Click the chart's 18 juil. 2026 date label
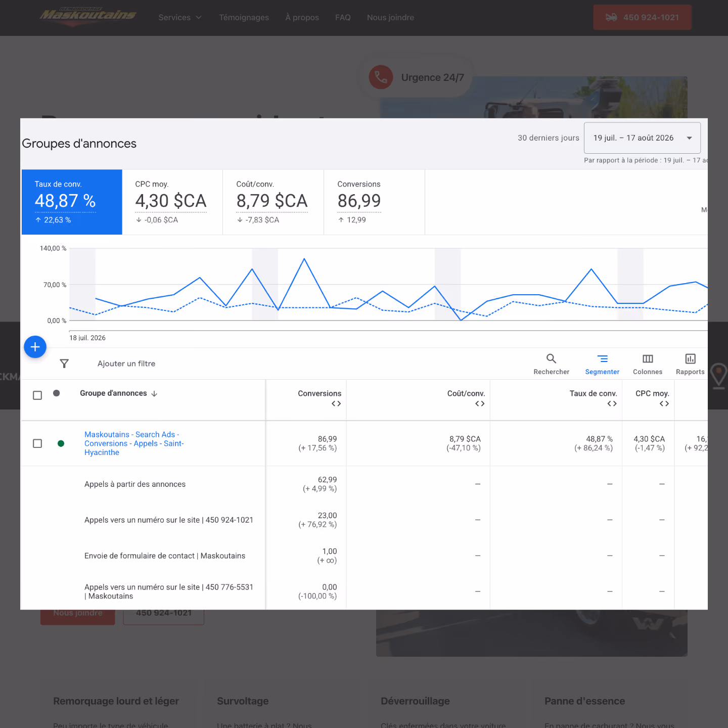The height and width of the screenshot is (728, 728). [x=87, y=338]
